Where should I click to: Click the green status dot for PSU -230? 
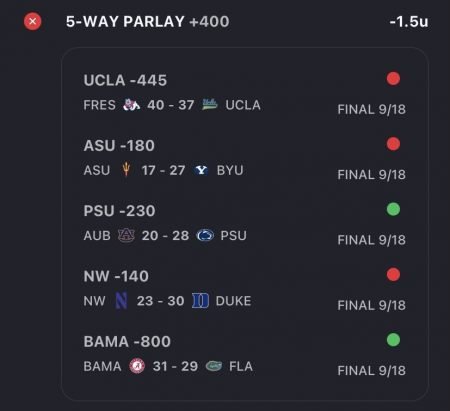(393, 209)
